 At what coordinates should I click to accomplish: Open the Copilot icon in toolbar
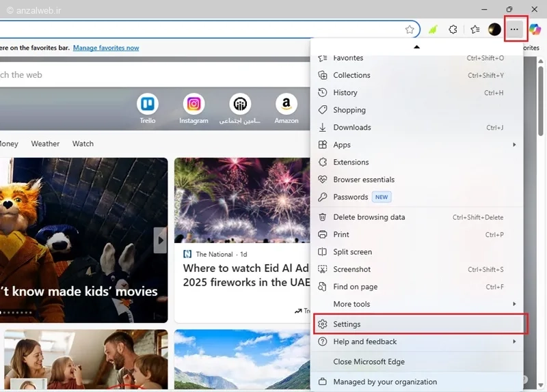pos(535,29)
